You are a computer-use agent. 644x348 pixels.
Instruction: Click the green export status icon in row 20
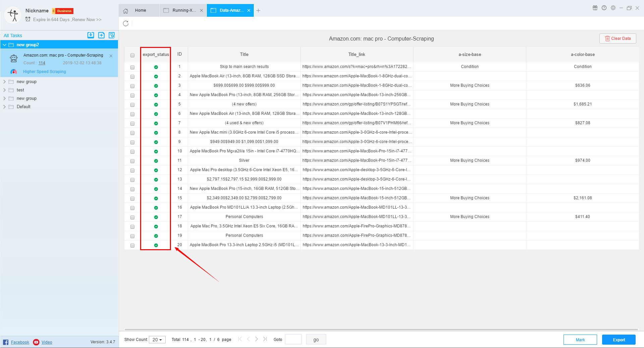[x=156, y=245]
